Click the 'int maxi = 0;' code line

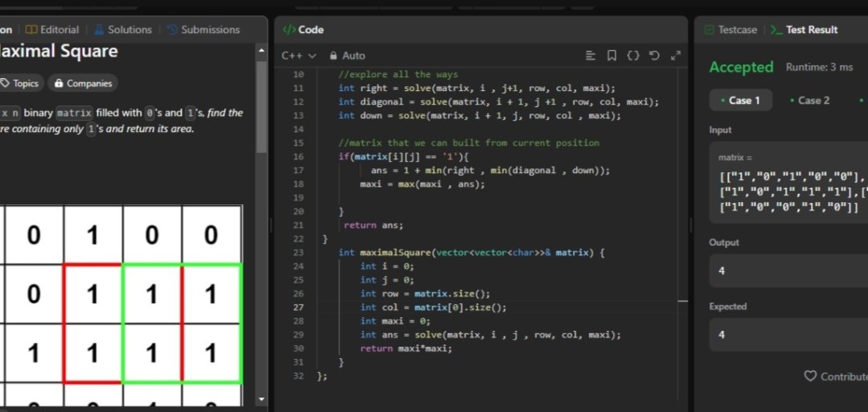click(395, 320)
